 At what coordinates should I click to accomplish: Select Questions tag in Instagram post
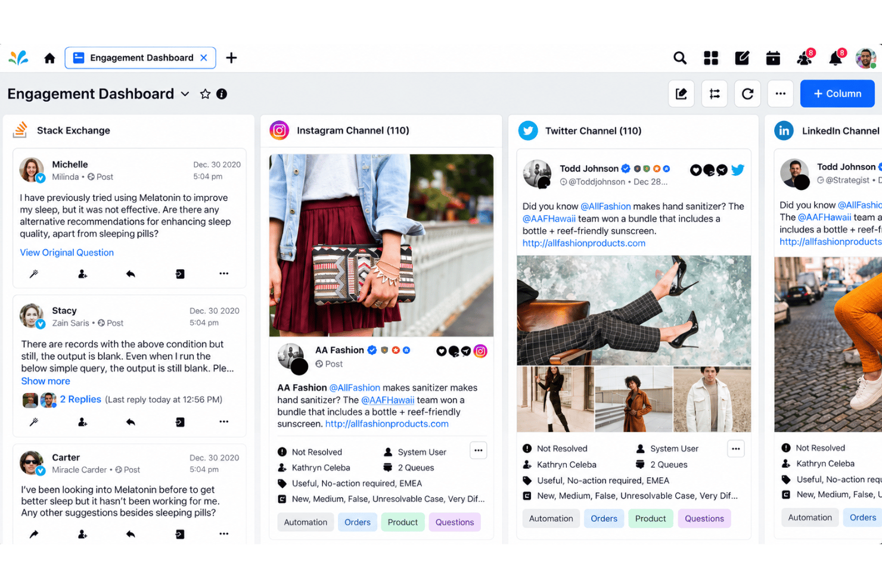tap(455, 522)
